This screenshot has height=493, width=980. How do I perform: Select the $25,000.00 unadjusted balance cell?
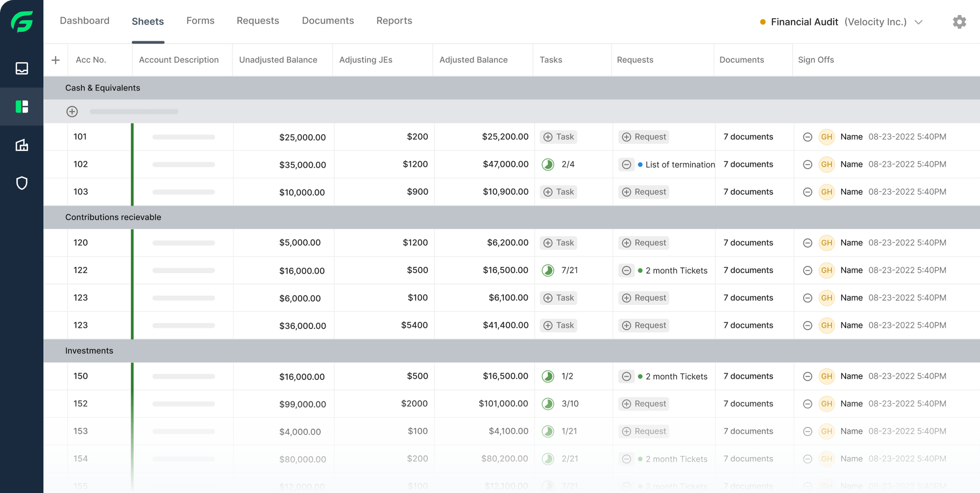click(302, 138)
